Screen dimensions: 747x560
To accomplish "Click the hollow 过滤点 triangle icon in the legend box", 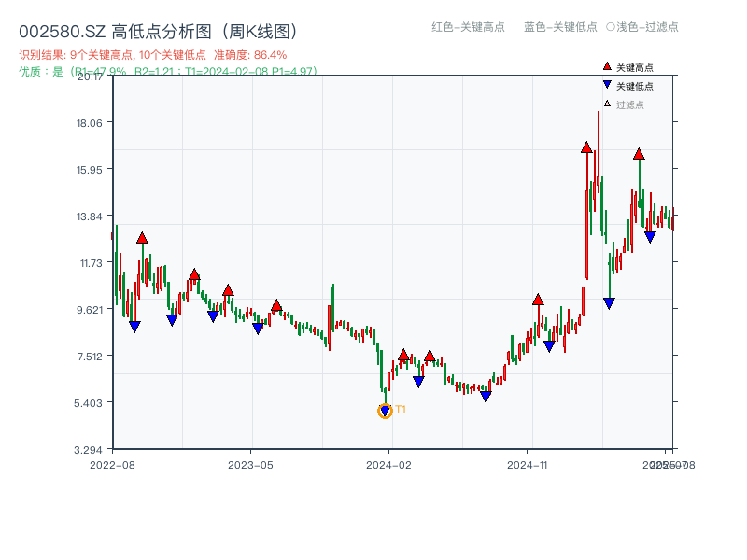I will [607, 103].
